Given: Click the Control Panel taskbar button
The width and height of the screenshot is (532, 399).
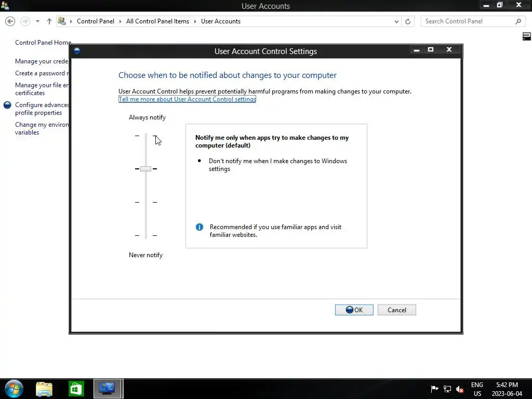Looking at the screenshot, I should click(x=107, y=389).
